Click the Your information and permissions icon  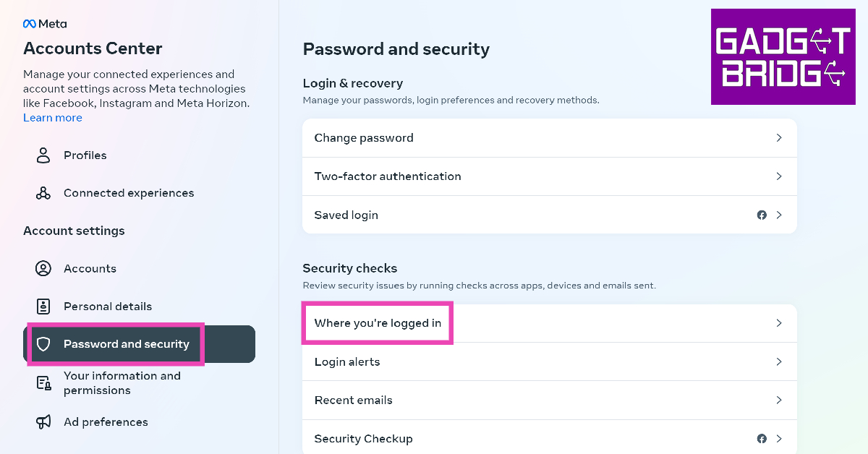[43, 383]
